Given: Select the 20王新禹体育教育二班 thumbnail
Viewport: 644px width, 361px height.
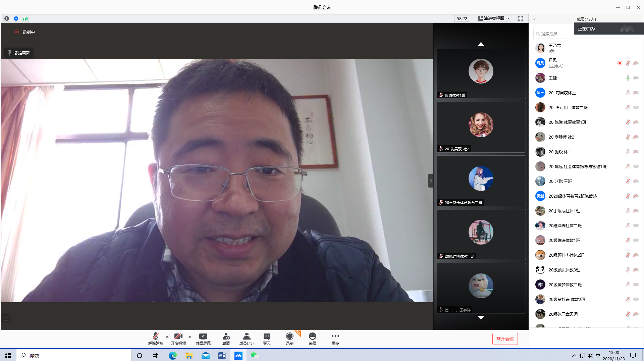Looking at the screenshot, I should tap(481, 181).
